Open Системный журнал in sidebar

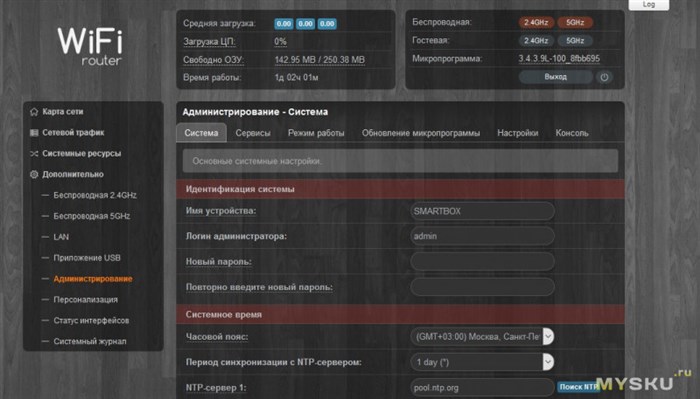[x=90, y=341]
